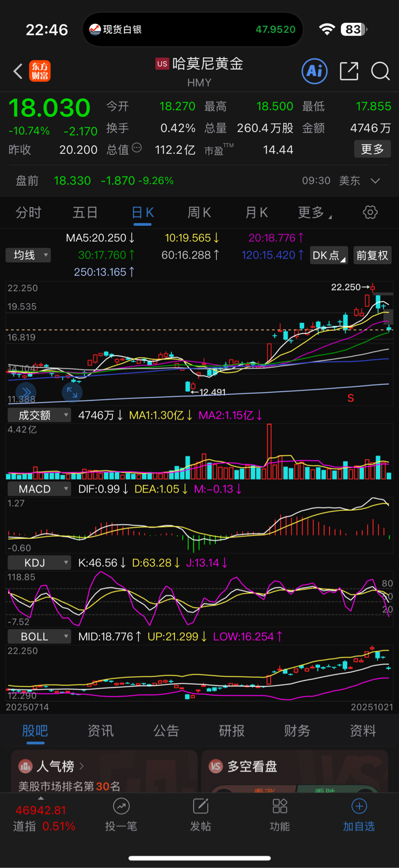Tap 美股市场排名第30名 link

pyautogui.click(x=69, y=786)
